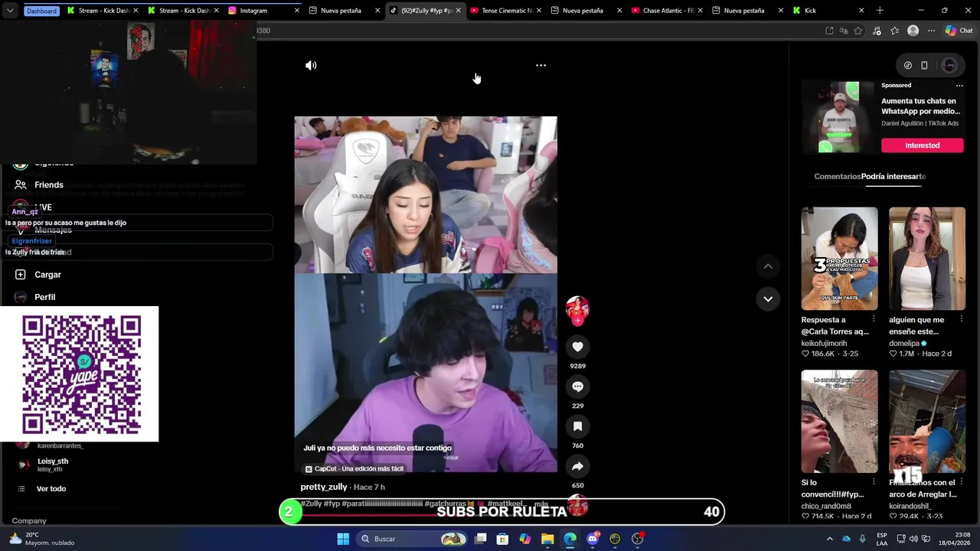The height and width of the screenshot is (551, 980).
Task: Open the sponsored ad options dots
Action: (959, 85)
